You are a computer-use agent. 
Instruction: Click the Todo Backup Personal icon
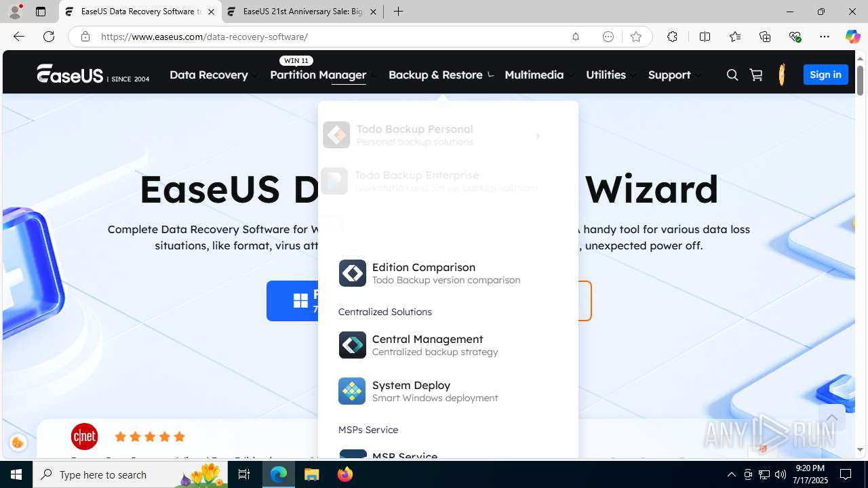click(x=336, y=135)
